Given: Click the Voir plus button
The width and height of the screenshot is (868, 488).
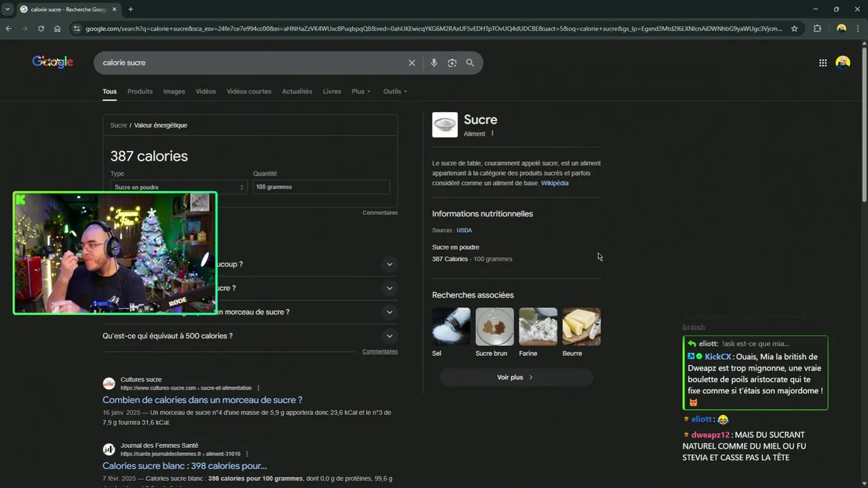Looking at the screenshot, I should tap(516, 378).
